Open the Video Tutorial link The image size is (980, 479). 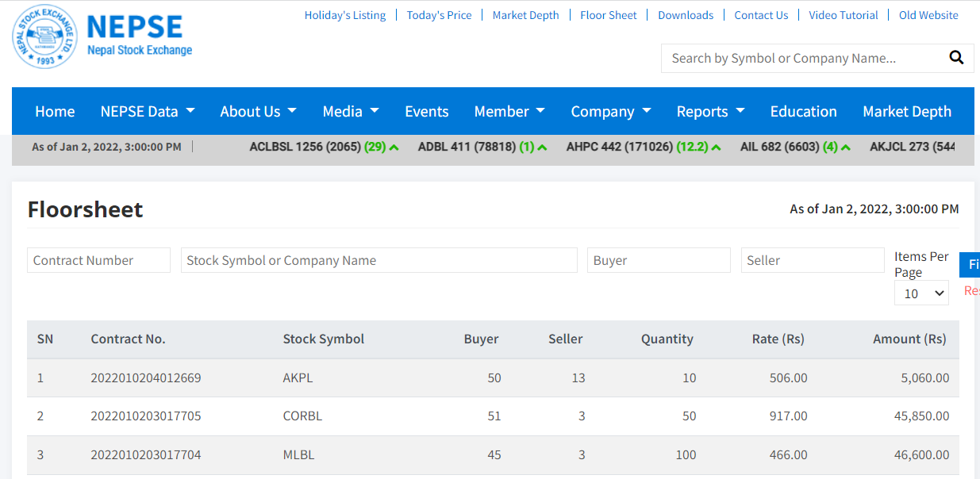pyautogui.click(x=844, y=15)
